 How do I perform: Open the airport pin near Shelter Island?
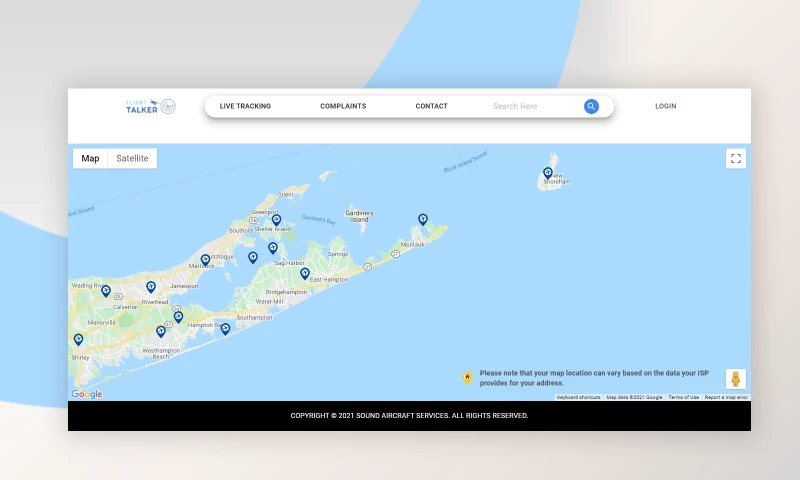coord(276,220)
